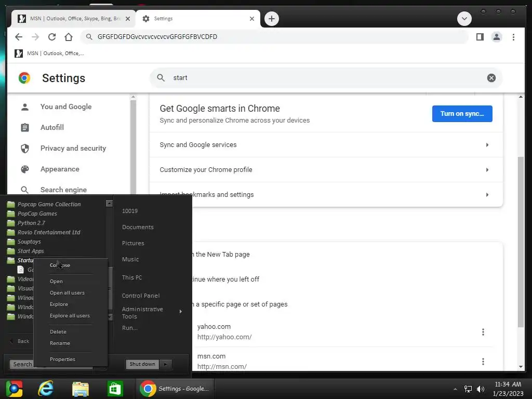Open the MSN bookmark in bookmarks bar

tap(49, 54)
